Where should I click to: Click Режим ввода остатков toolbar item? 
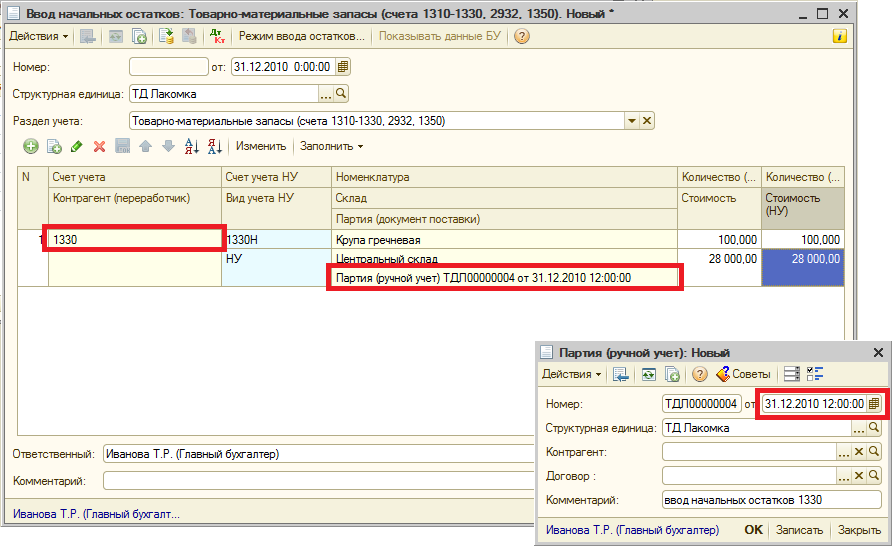(301, 36)
